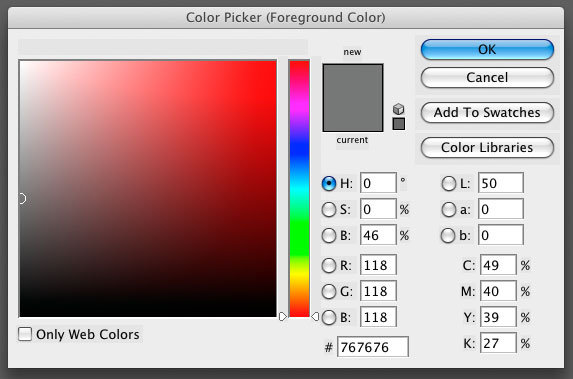Click the web-safe color cube warning icon
The image size is (573, 379).
[x=398, y=109]
